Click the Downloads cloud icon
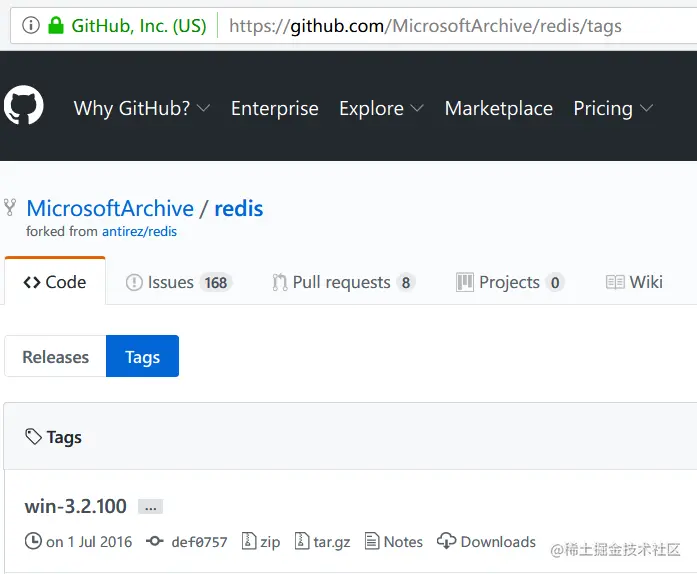Screen dimensions: 697x574 click(x=446, y=541)
